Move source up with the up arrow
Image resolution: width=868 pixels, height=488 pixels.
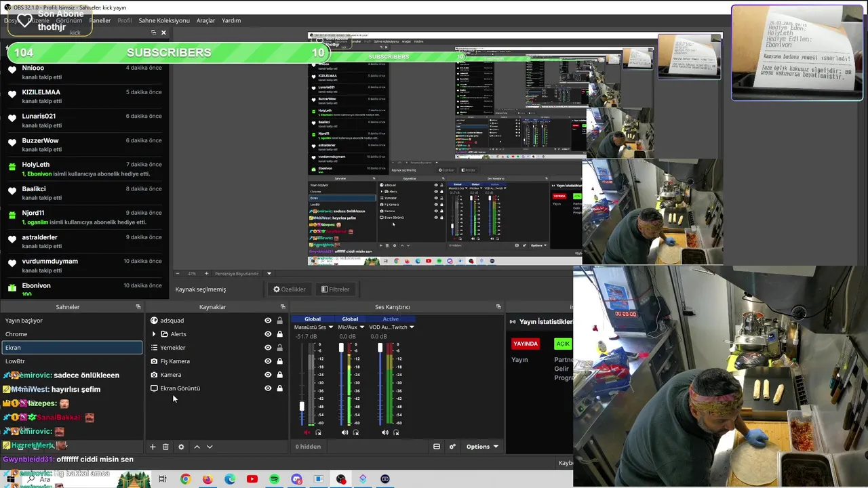tap(197, 447)
